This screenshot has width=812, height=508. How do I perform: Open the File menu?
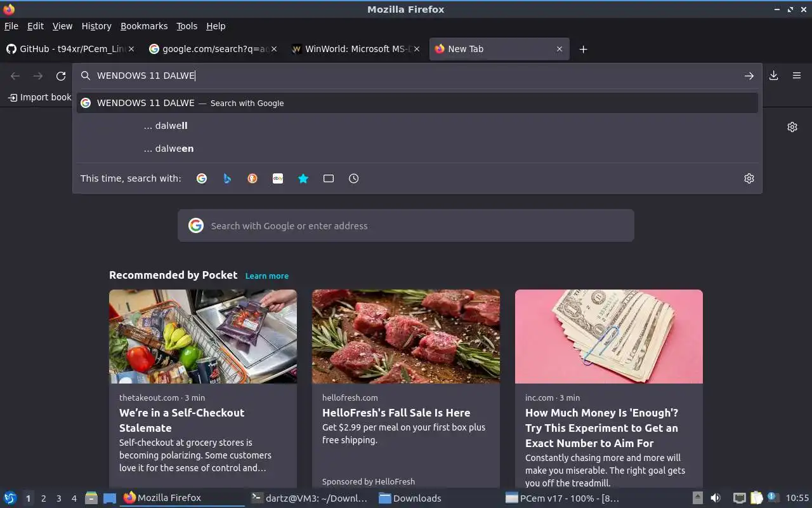pyautogui.click(x=11, y=26)
